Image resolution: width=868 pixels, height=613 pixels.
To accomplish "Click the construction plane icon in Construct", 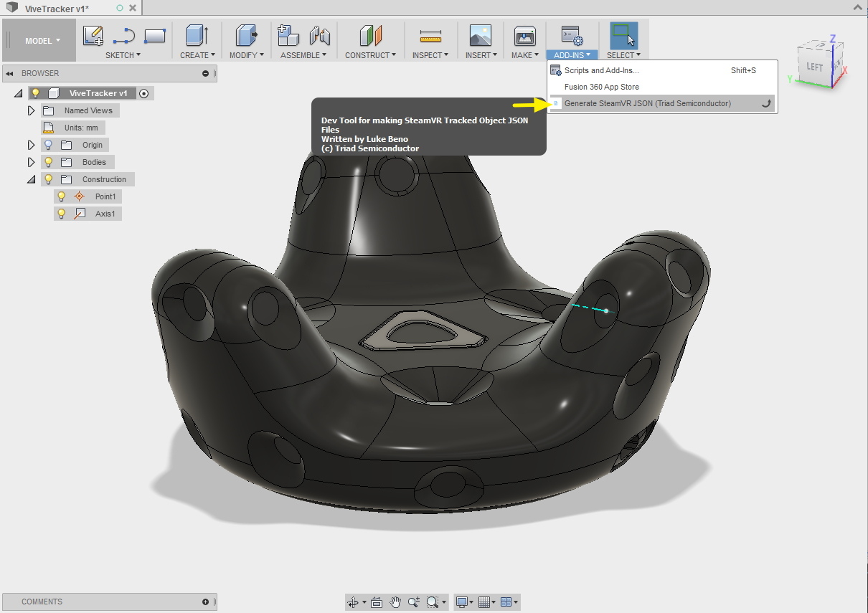I will point(371,36).
